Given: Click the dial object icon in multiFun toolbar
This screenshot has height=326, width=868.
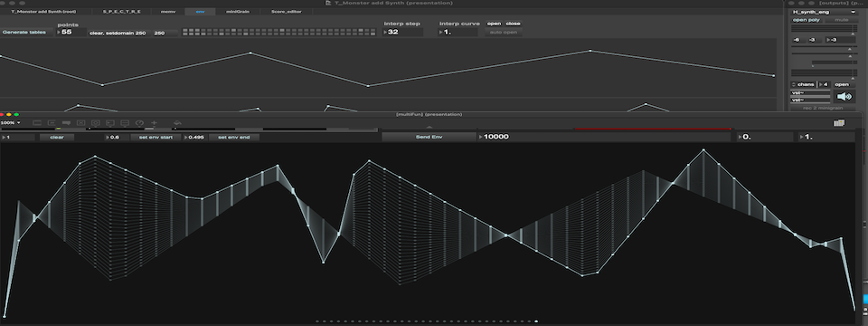Looking at the screenshot, I should click(139, 123).
